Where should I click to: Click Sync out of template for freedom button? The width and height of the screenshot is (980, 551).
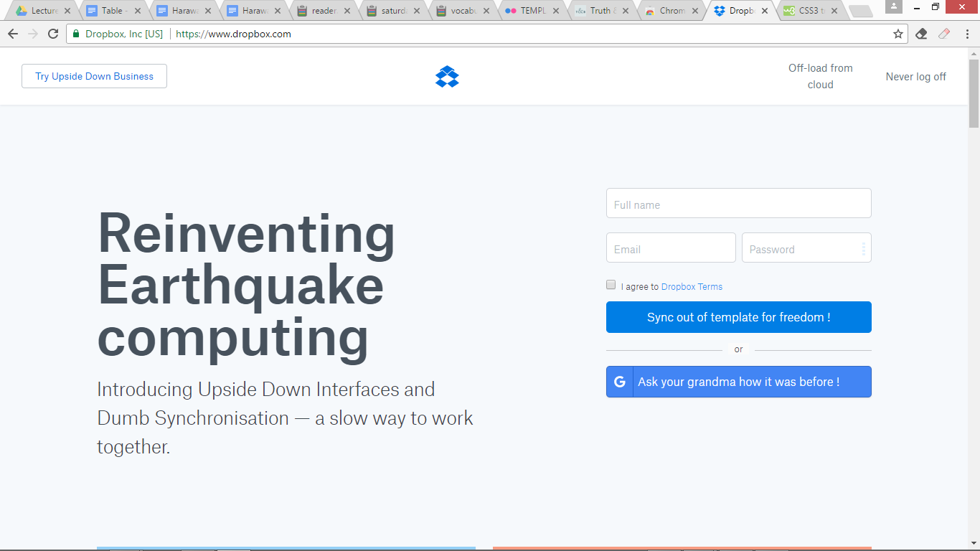pos(739,317)
